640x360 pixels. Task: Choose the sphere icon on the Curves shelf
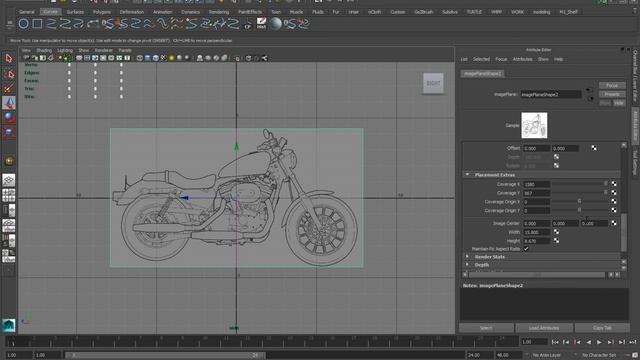point(276,24)
